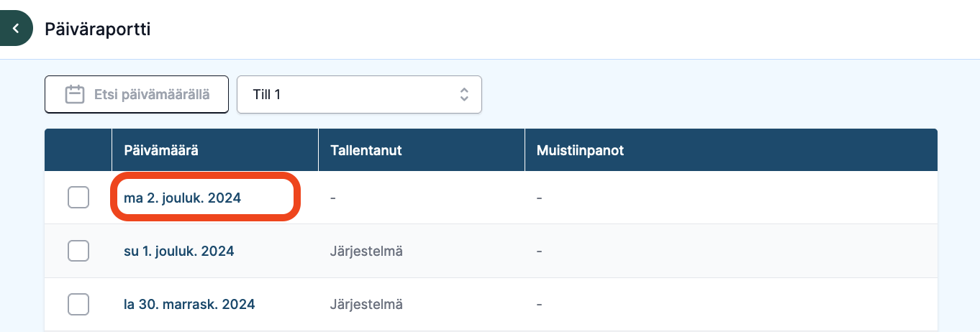Click Järjestelmä in the 30. marrask. row
Image resolution: width=980 pixels, height=332 pixels.
[366, 305]
